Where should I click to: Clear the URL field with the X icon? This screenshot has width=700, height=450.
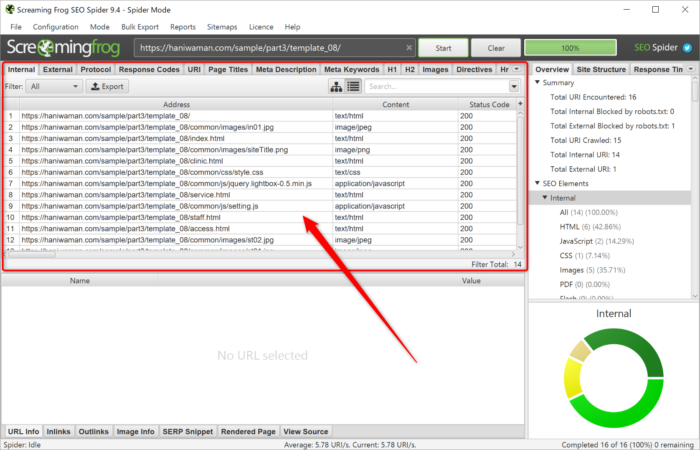tap(409, 47)
